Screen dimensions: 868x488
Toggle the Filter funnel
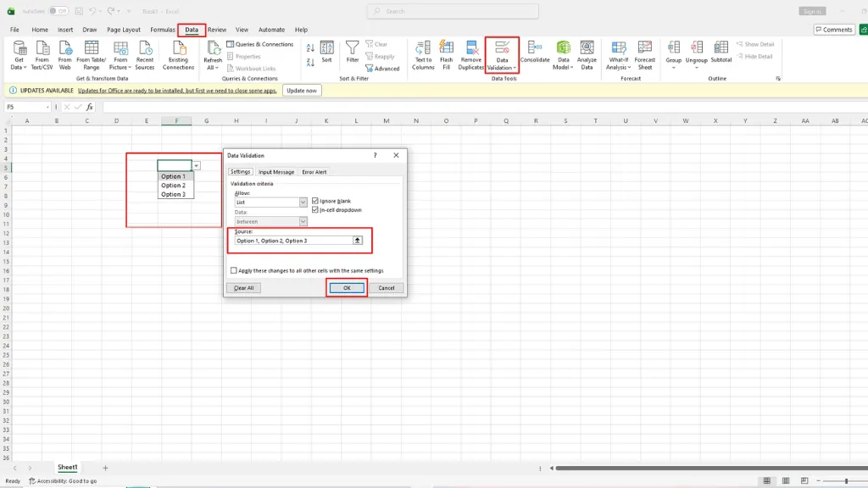[352, 52]
